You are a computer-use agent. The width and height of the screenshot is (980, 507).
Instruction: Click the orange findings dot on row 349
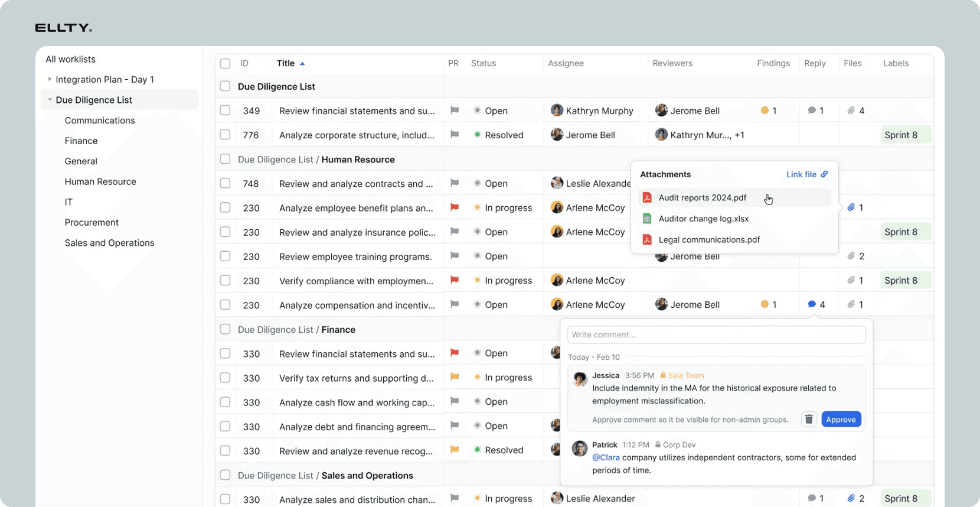pyautogui.click(x=765, y=110)
